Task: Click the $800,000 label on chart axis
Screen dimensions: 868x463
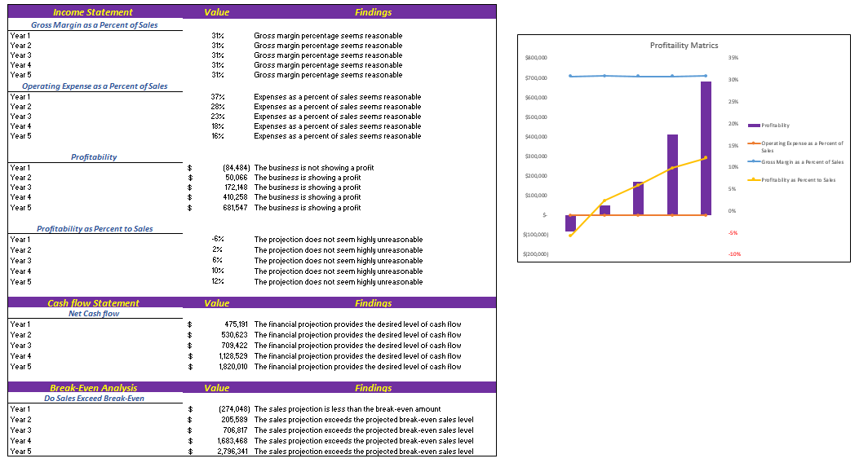Action: tap(535, 59)
